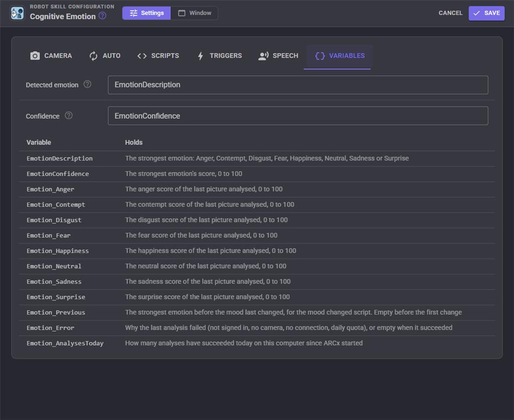Viewport: 514px width, 420px height.
Task: Edit the Confidence variable name field
Action: pyautogui.click(x=298, y=115)
